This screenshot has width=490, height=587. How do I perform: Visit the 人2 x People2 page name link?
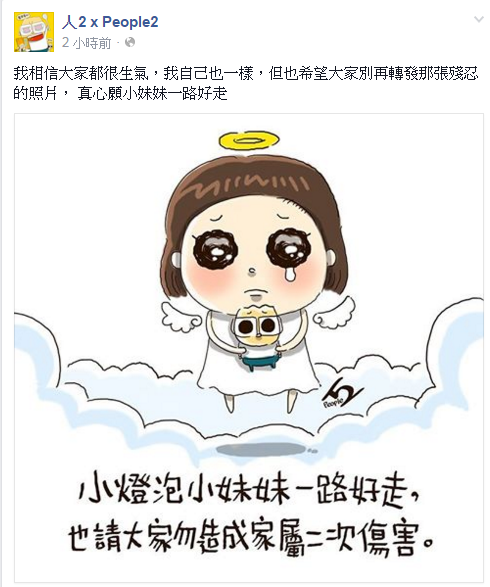click(110, 22)
